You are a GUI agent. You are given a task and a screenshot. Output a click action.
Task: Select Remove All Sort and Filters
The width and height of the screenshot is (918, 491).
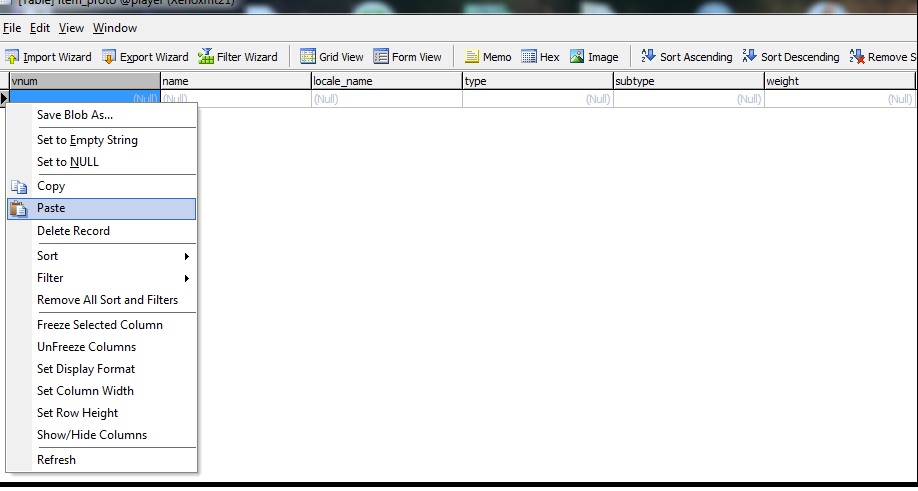pyautogui.click(x=101, y=300)
